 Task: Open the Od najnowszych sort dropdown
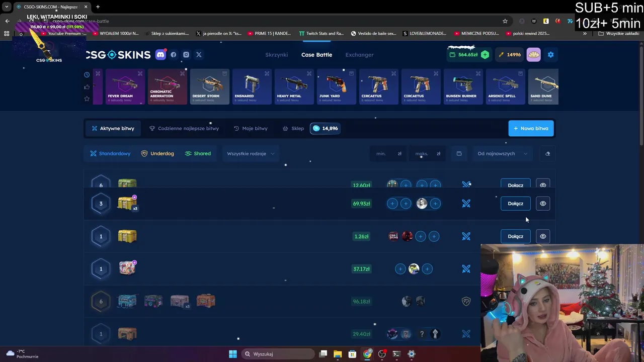[x=502, y=153]
